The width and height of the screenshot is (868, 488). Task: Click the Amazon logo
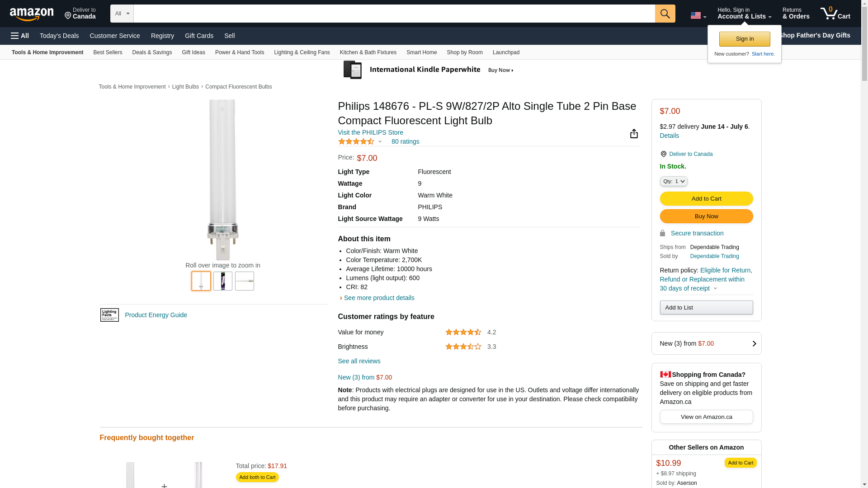(x=32, y=14)
